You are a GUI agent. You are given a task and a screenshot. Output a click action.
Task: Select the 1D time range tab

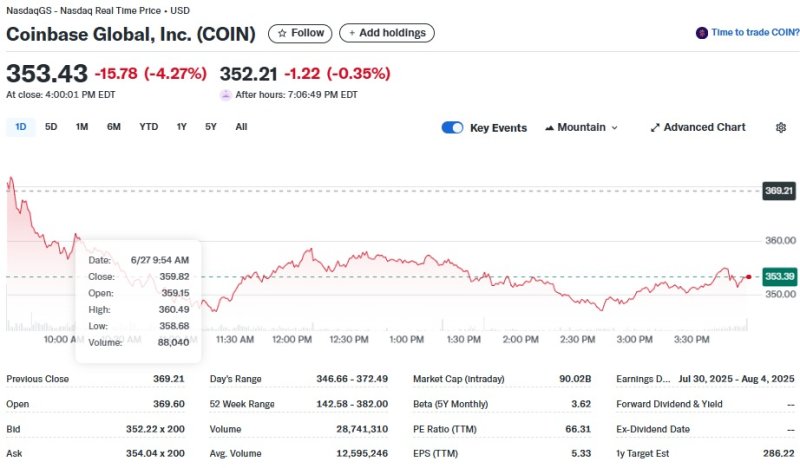click(20, 127)
